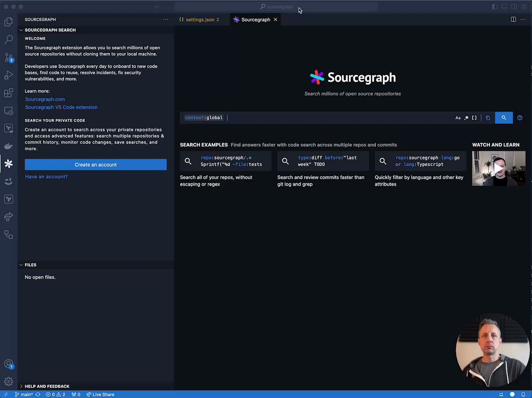Screen dimensions: 532x398
Task: Open Sourcegraph sidebar more actions ellipsis
Action: pos(165,20)
